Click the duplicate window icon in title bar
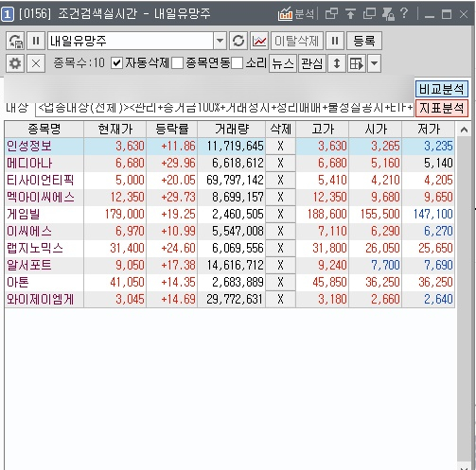This screenshot has width=476, height=470. [x=369, y=14]
